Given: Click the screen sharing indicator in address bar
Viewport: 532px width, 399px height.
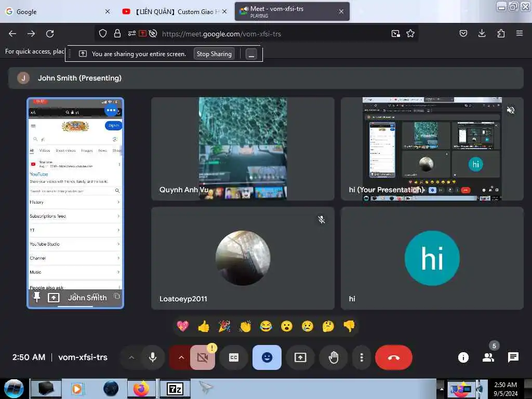Looking at the screenshot, I should (142, 34).
